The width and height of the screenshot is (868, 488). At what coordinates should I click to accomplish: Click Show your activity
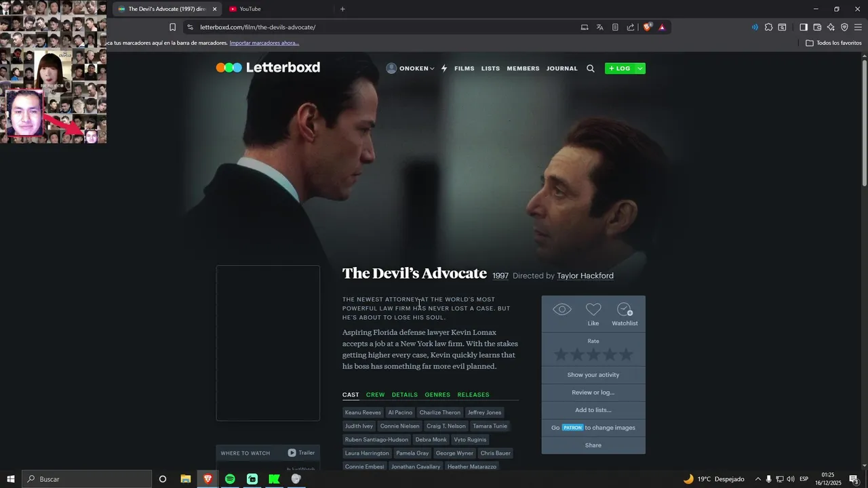(593, 375)
